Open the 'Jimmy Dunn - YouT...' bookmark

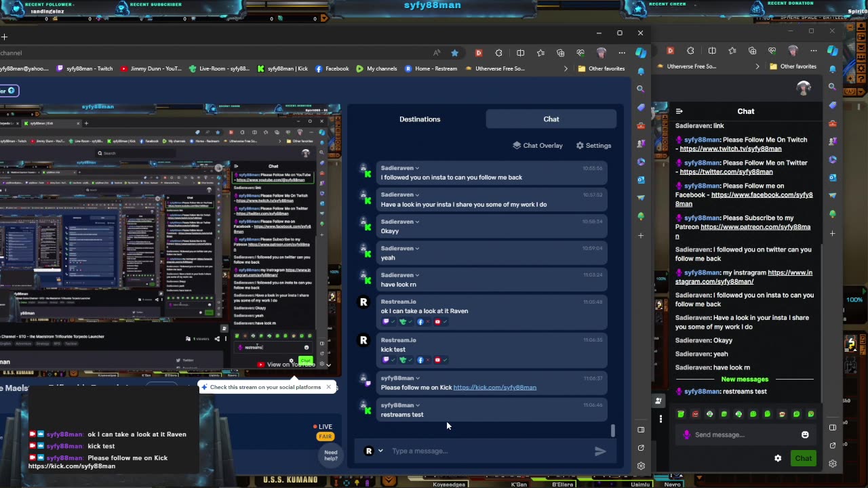[151, 68]
